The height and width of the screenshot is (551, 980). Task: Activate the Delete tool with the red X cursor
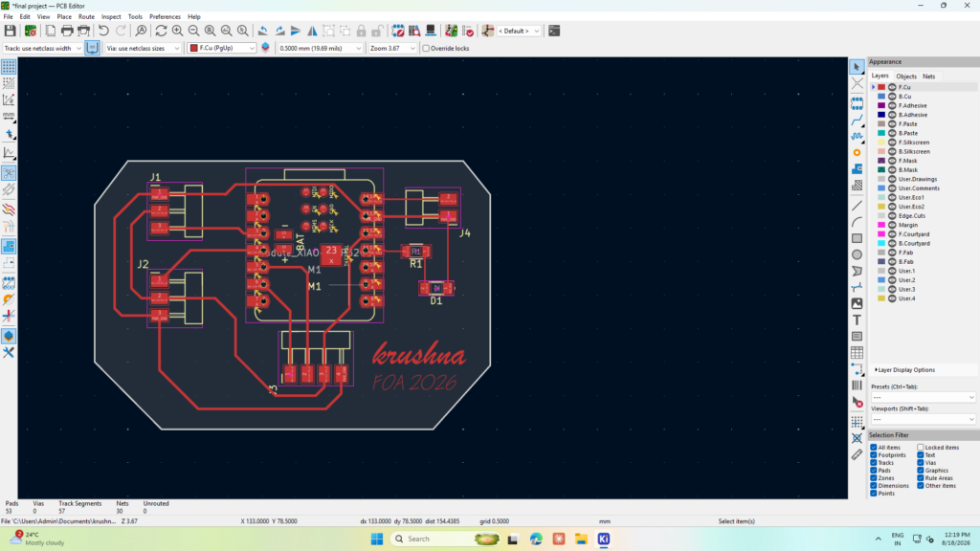[857, 402]
